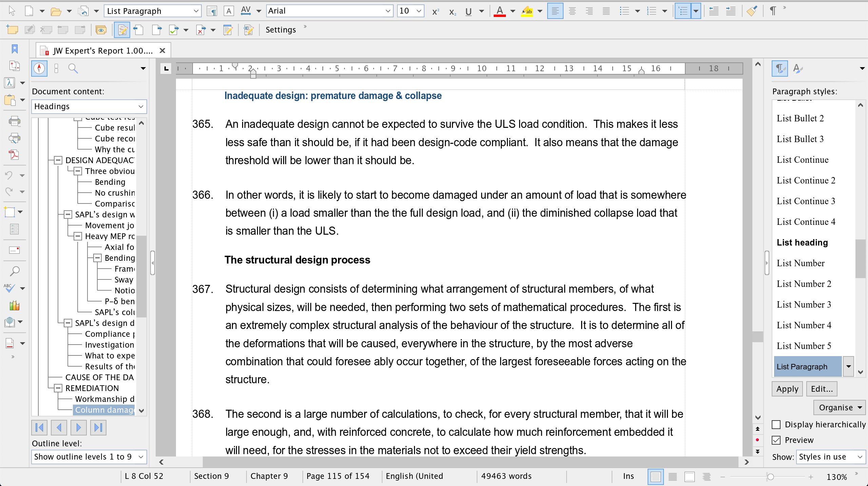Click the Clone Formatting paintbrush icon

click(752, 11)
